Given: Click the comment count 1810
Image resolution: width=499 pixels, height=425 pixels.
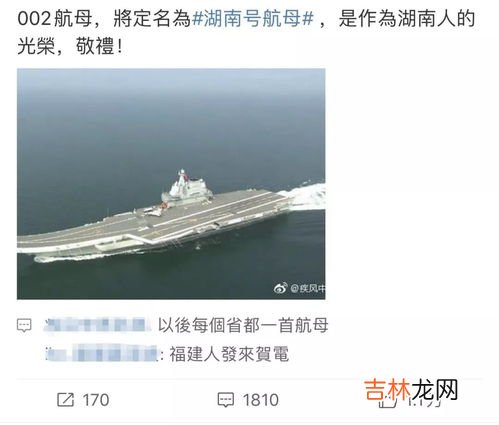Looking at the screenshot, I should 261,400.
